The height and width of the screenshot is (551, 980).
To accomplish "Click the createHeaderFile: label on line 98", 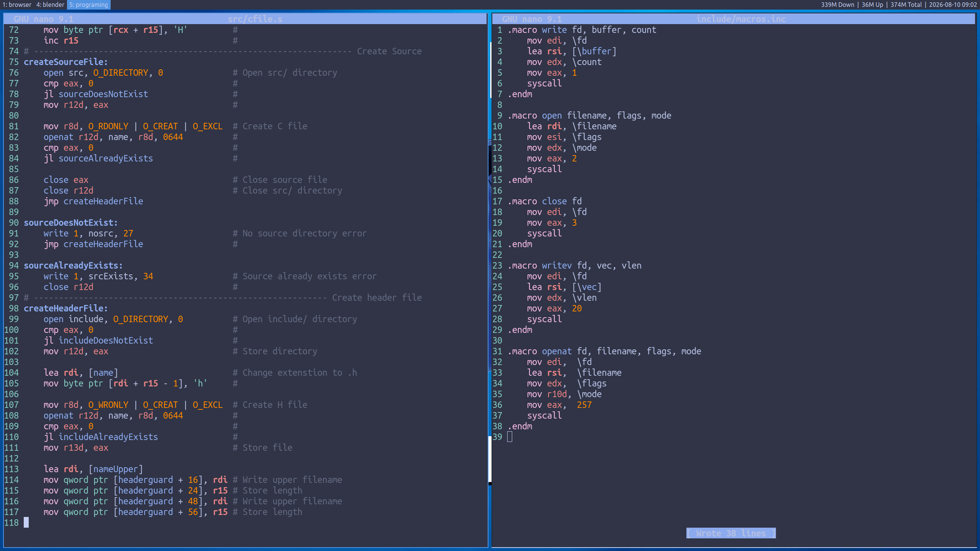I will (x=66, y=308).
